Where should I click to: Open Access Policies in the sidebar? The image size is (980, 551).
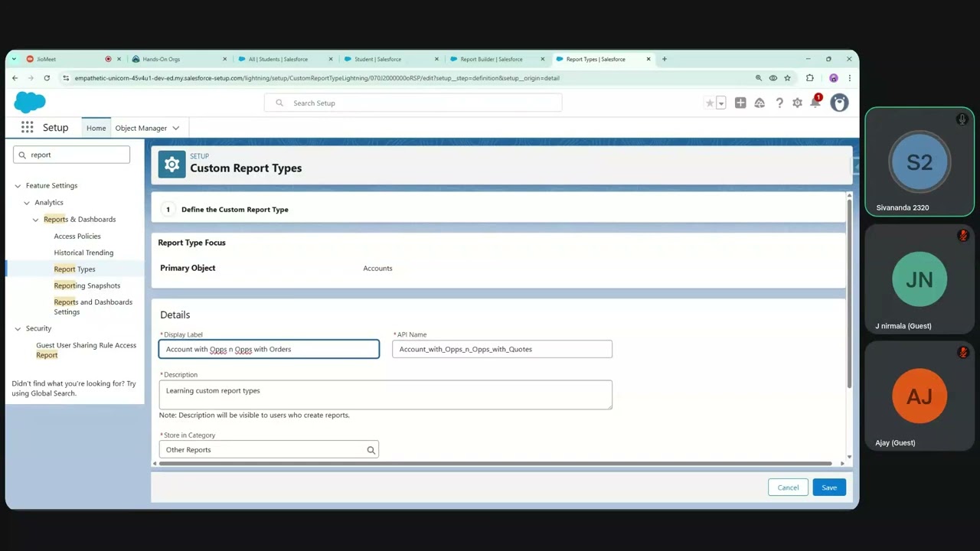tap(77, 236)
